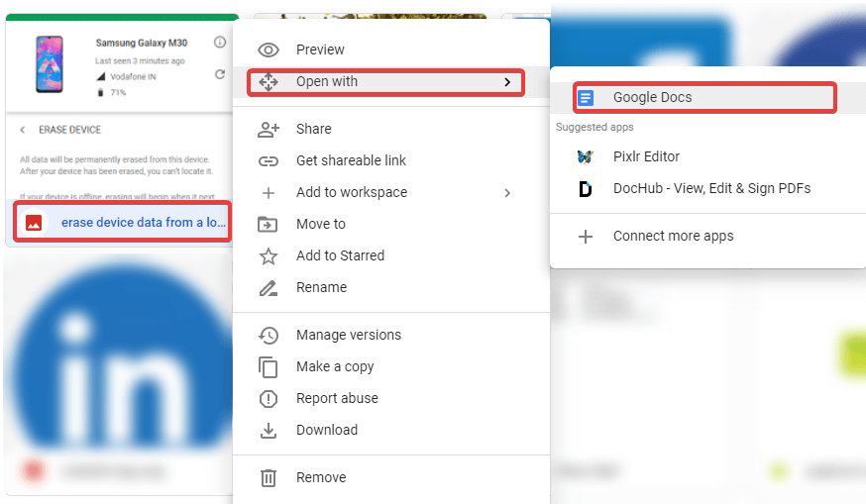
Task: Click the Rename pencil icon
Action: pyautogui.click(x=269, y=287)
